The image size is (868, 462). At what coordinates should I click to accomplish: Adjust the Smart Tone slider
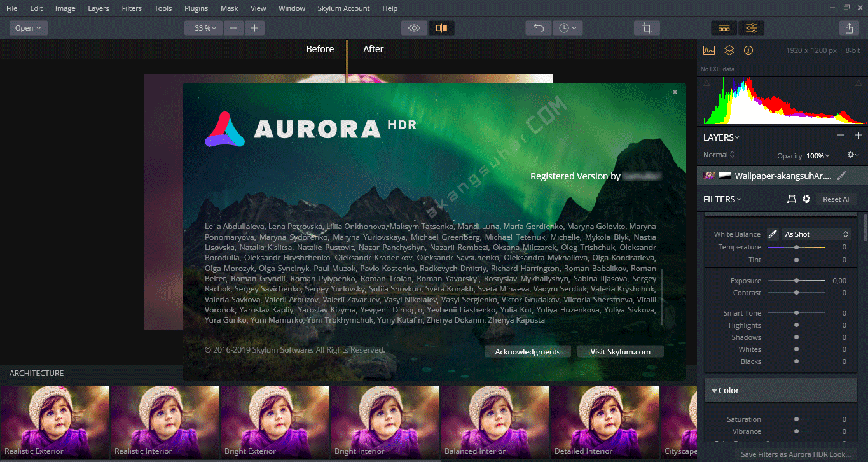tap(796, 313)
